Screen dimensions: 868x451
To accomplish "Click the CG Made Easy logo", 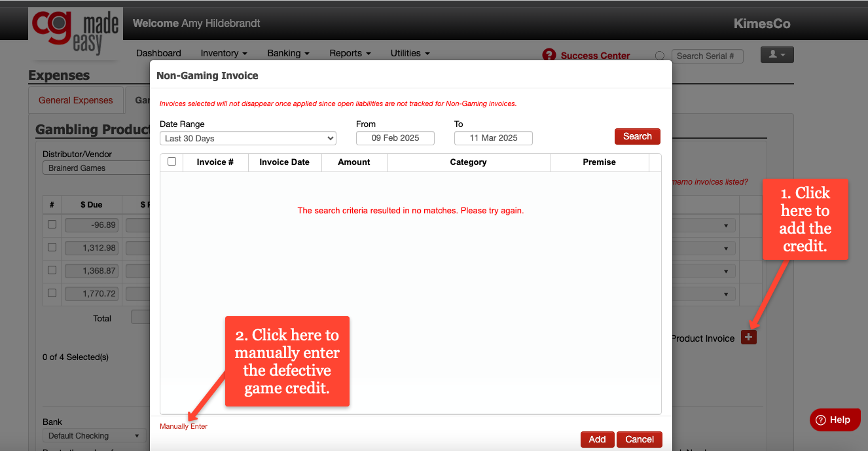I will tap(75, 34).
